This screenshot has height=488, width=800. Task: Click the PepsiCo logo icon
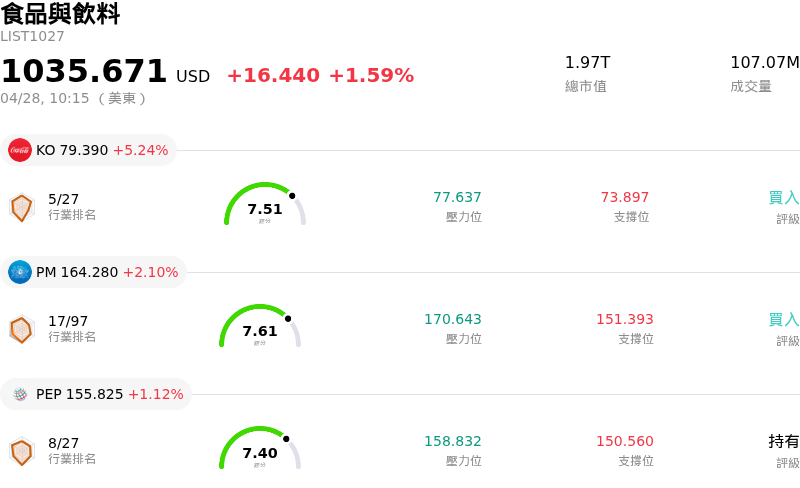coord(20,394)
